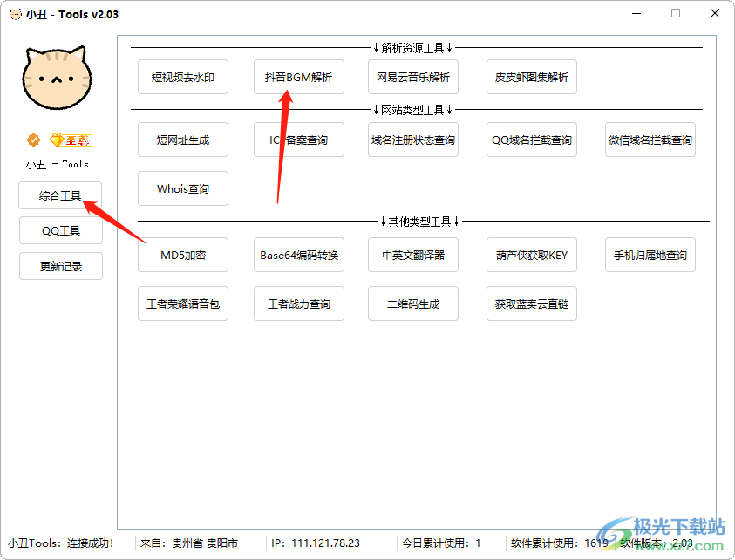Viewport: 735px width, 560px height.
Task: Switch to the QQ工具 tab
Action: click(61, 230)
